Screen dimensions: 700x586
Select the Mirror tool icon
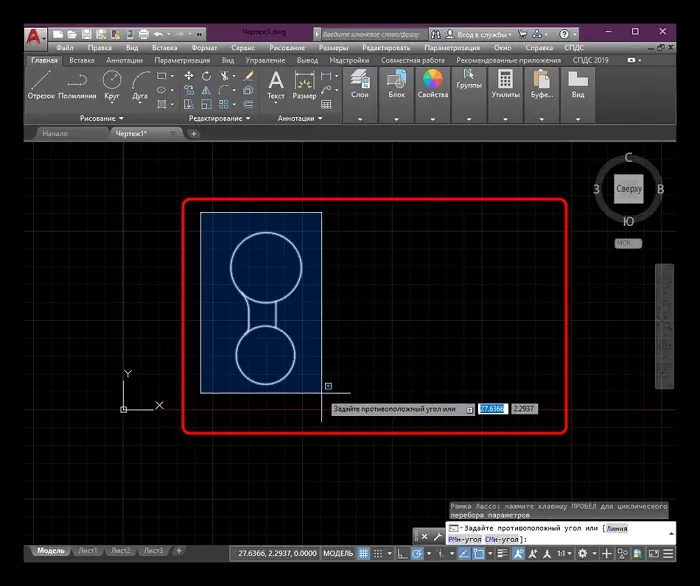click(206, 91)
